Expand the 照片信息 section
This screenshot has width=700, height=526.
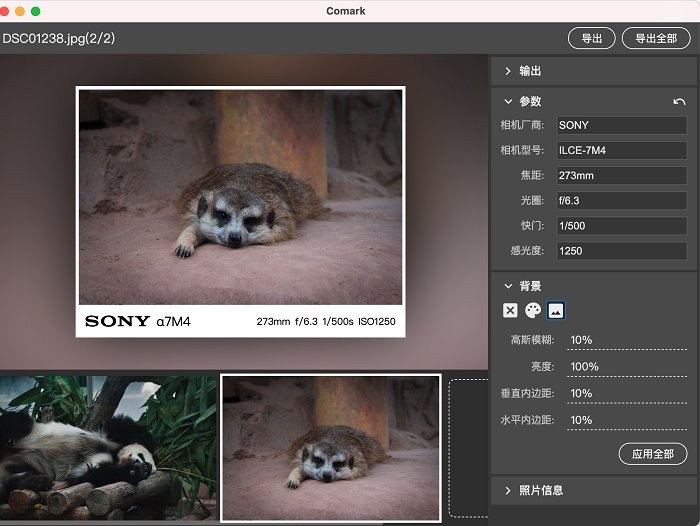(x=540, y=490)
